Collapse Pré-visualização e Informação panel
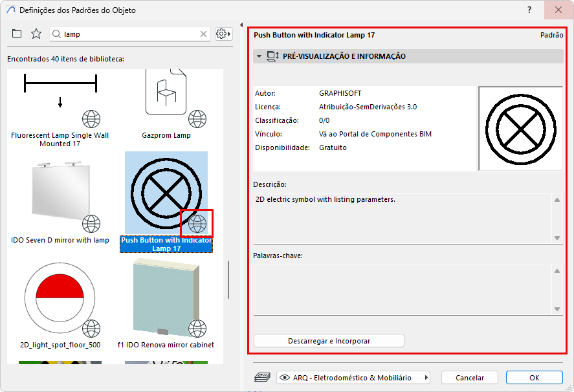Screen dimensions: 574x392 coord(259,56)
